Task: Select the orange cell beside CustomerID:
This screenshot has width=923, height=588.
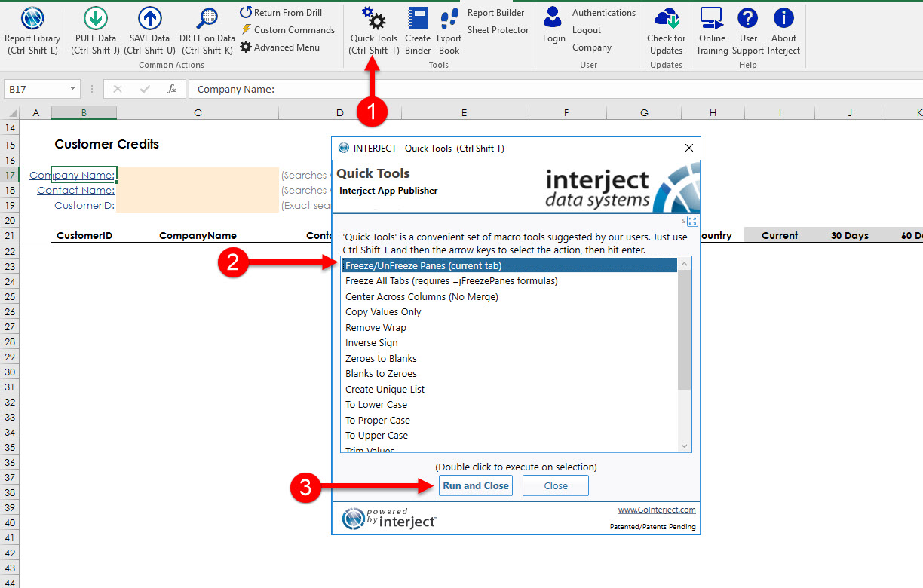Action: pyautogui.click(x=198, y=205)
